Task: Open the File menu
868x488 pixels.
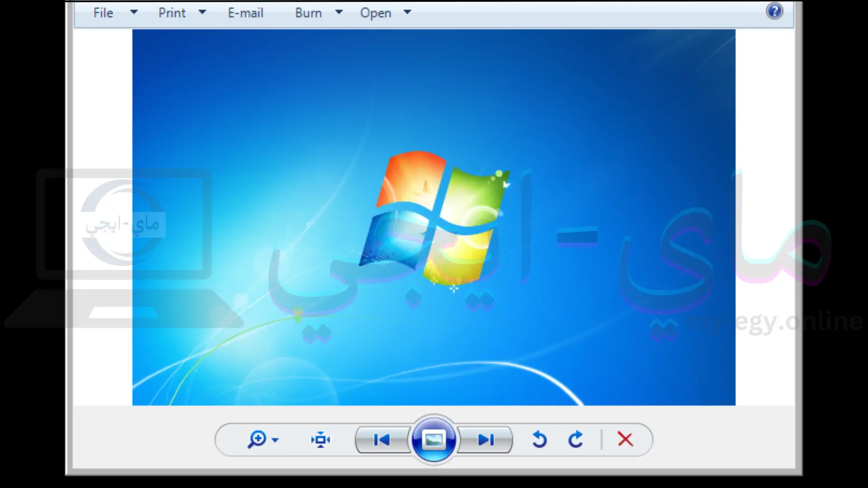Action: pyautogui.click(x=103, y=13)
